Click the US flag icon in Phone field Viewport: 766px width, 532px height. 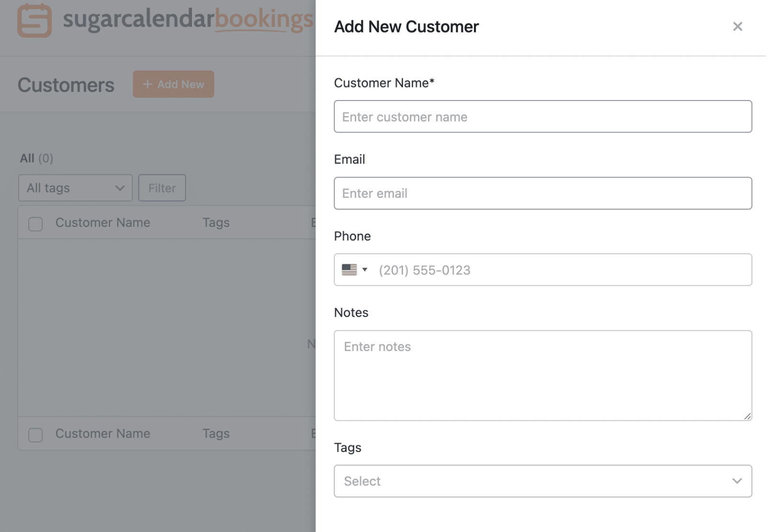349,270
